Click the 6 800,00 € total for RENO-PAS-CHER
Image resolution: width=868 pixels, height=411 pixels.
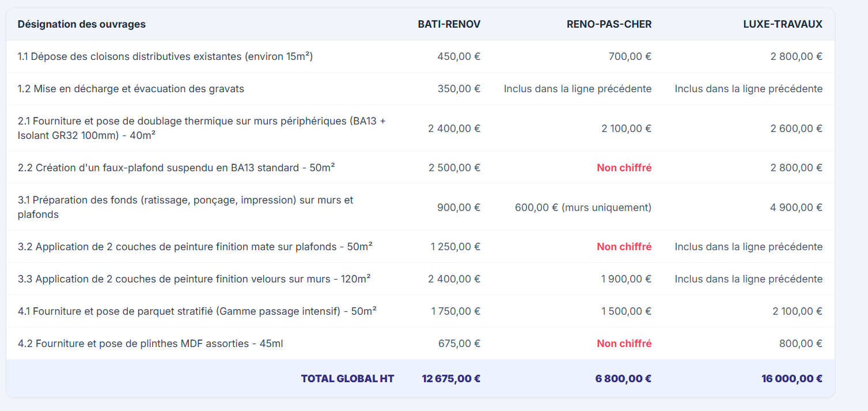(x=623, y=378)
